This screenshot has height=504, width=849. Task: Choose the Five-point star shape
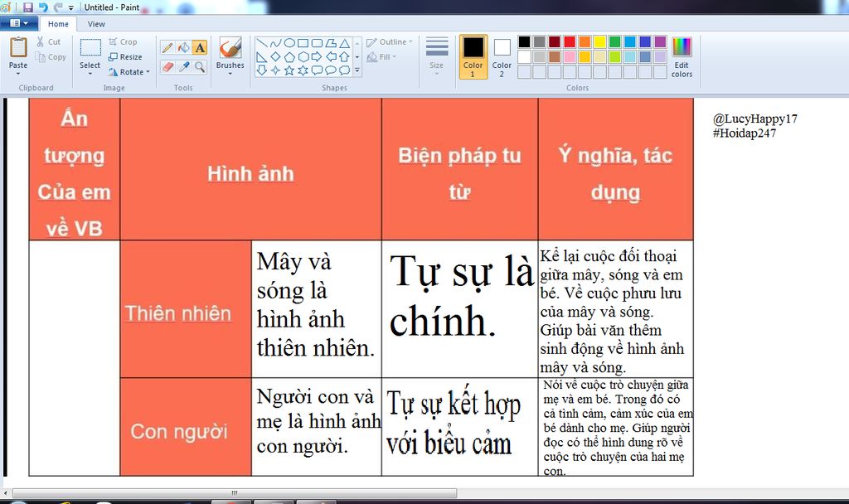(x=289, y=70)
